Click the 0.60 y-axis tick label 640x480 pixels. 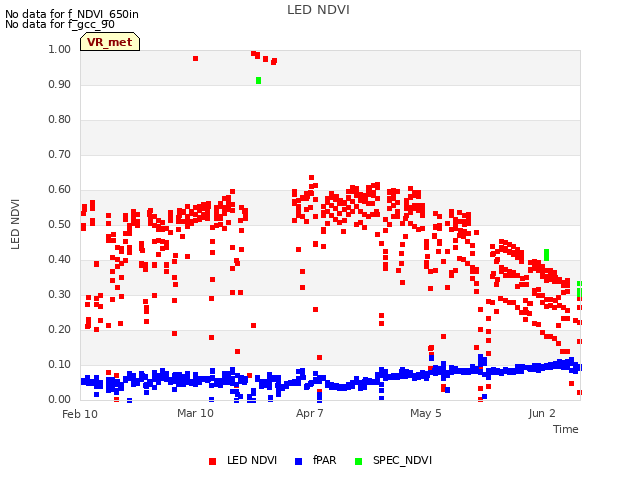tap(59, 189)
